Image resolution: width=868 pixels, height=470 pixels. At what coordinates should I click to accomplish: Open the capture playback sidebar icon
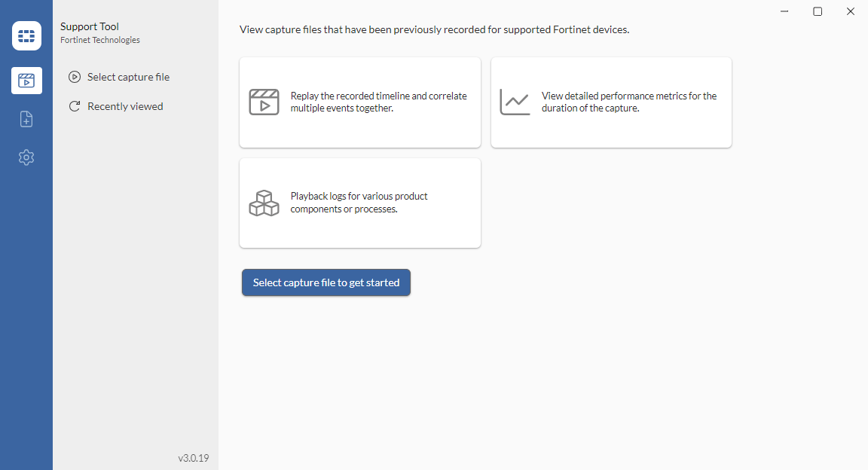pyautogui.click(x=26, y=80)
